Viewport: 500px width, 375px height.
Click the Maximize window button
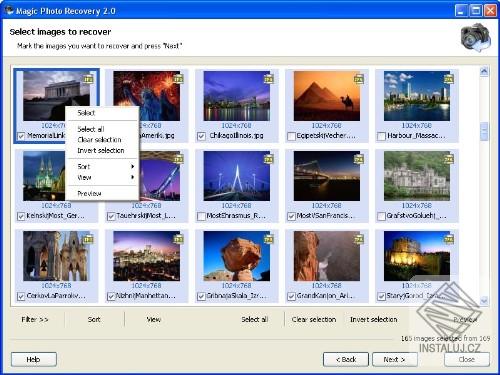pos(476,11)
